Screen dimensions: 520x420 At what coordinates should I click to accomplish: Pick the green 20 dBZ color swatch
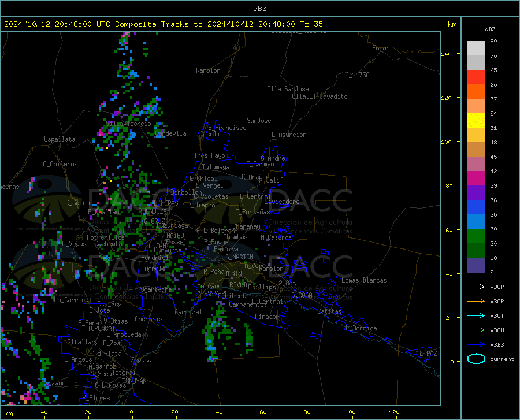coord(476,236)
